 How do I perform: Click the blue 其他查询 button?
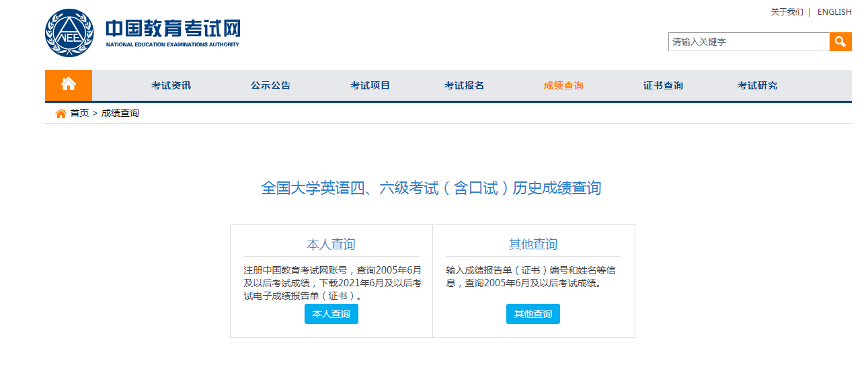[533, 314]
